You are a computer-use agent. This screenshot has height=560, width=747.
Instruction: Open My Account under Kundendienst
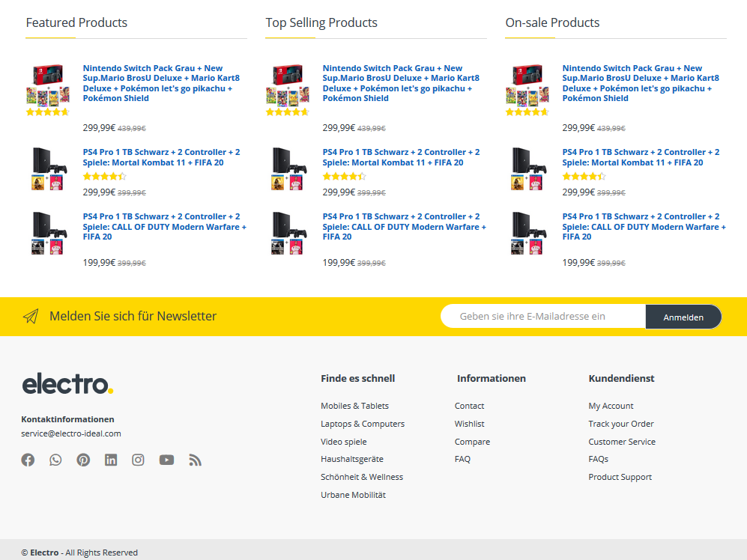pyautogui.click(x=611, y=406)
